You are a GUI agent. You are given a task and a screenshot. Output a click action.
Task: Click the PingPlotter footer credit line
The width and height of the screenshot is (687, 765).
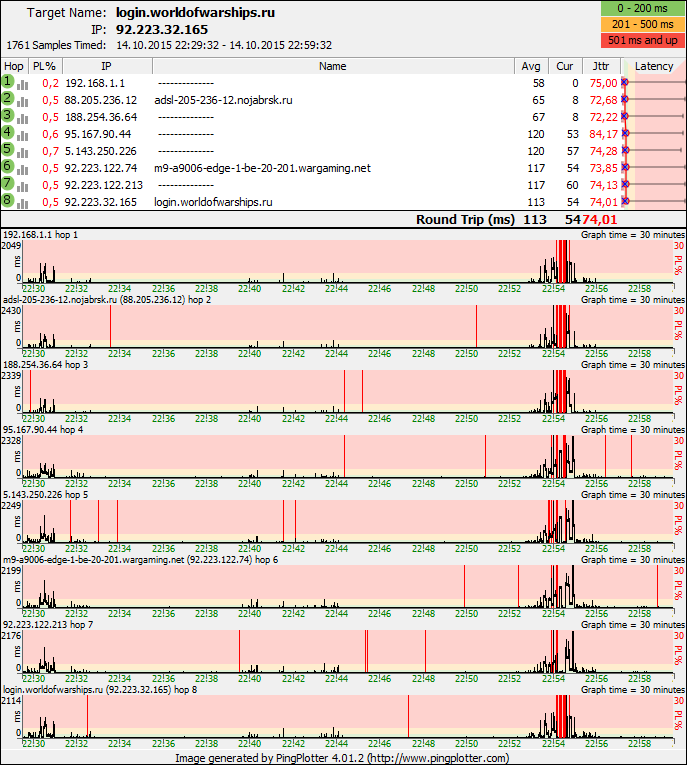coord(342,758)
